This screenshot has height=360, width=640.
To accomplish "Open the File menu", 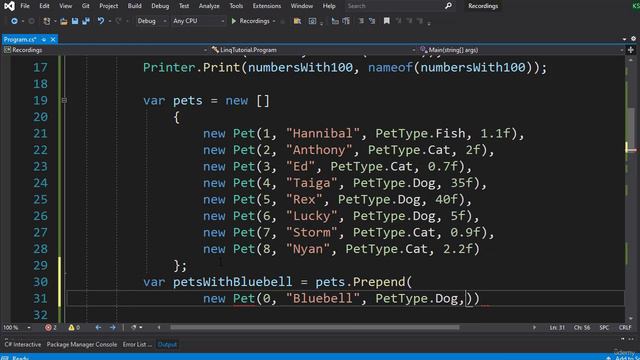I will 25,6.
